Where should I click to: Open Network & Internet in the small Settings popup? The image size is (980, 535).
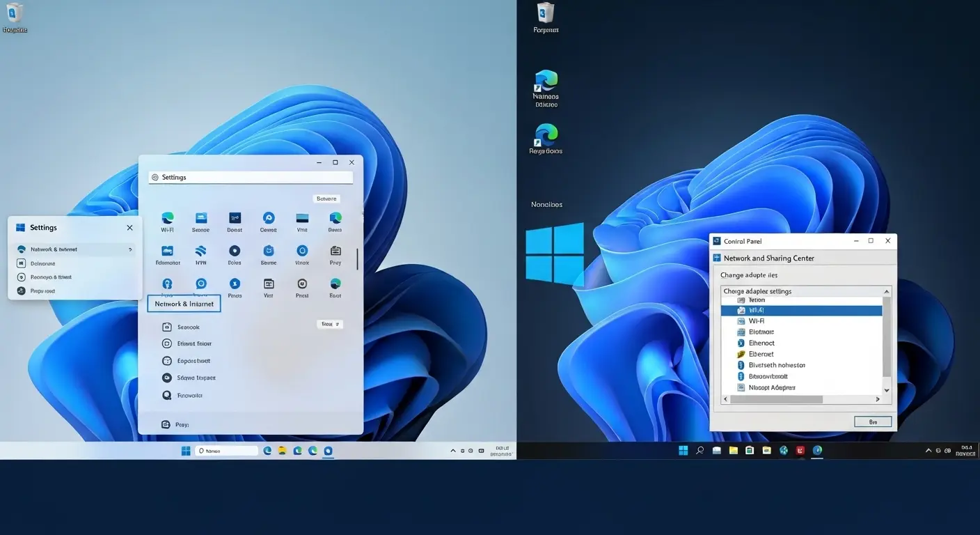[75, 249]
